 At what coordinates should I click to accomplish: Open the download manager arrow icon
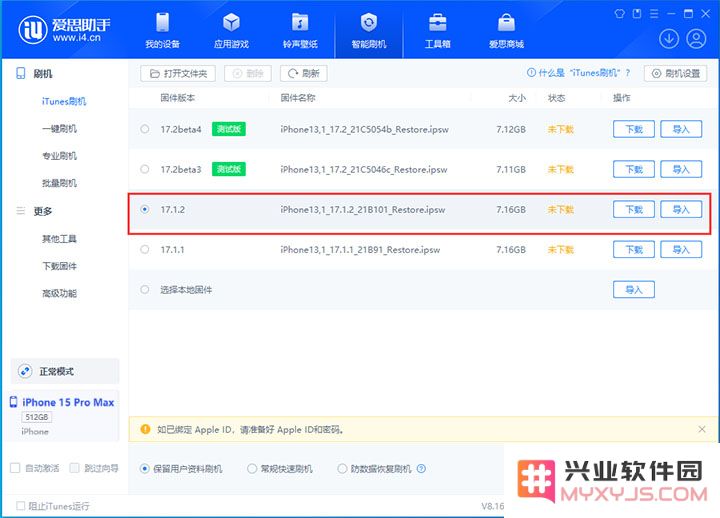click(669, 39)
